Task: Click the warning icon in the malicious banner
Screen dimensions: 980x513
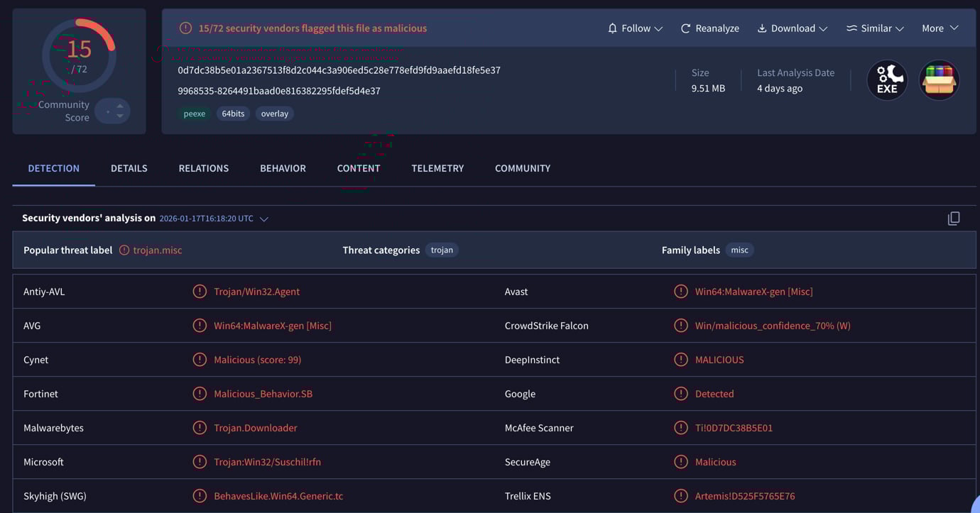Action: (185, 28)
